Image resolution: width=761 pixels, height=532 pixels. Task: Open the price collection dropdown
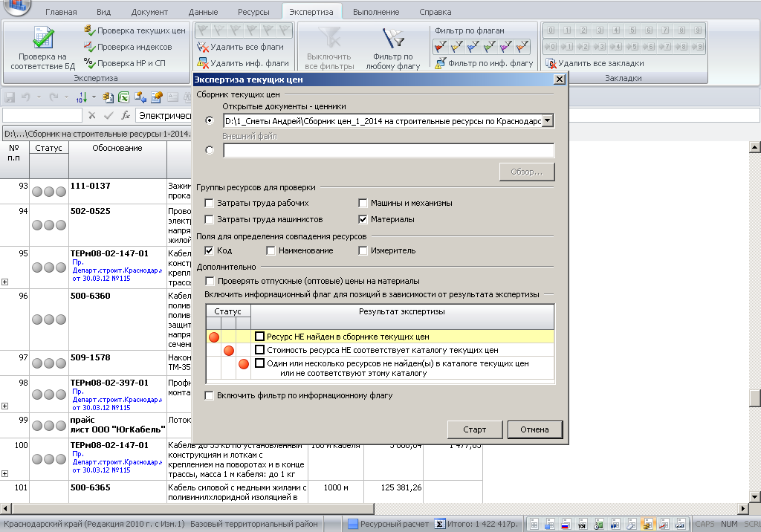tap(548, 121)
